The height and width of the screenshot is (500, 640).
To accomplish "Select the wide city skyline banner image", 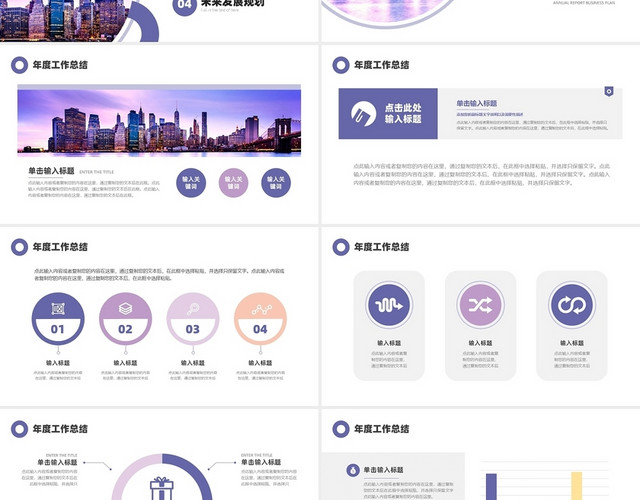I will (x=159, y=121).
